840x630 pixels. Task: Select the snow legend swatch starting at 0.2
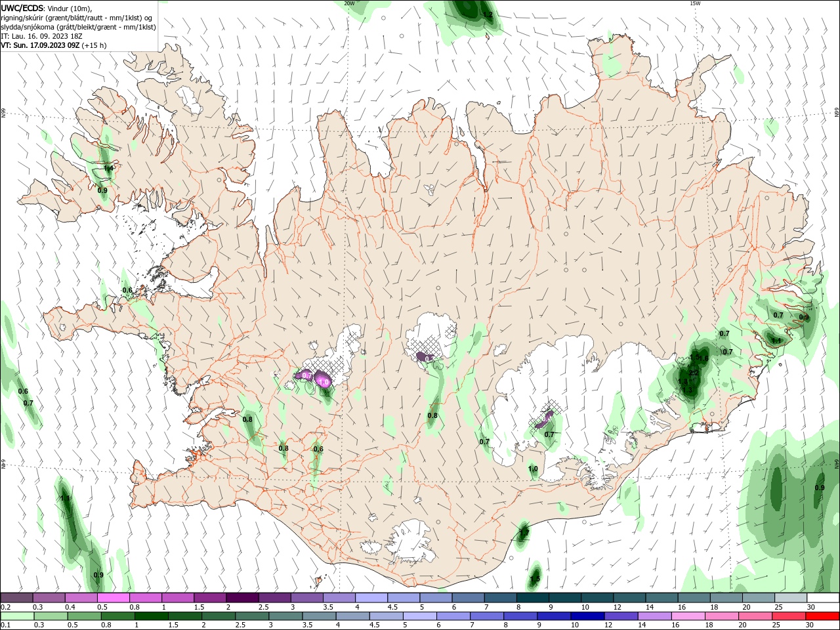tap(16, 598)
